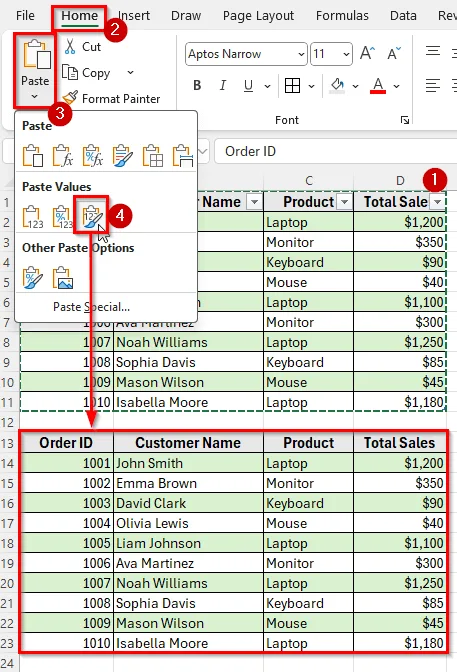Select Order ID header cell in row 13

click(66, 443)
